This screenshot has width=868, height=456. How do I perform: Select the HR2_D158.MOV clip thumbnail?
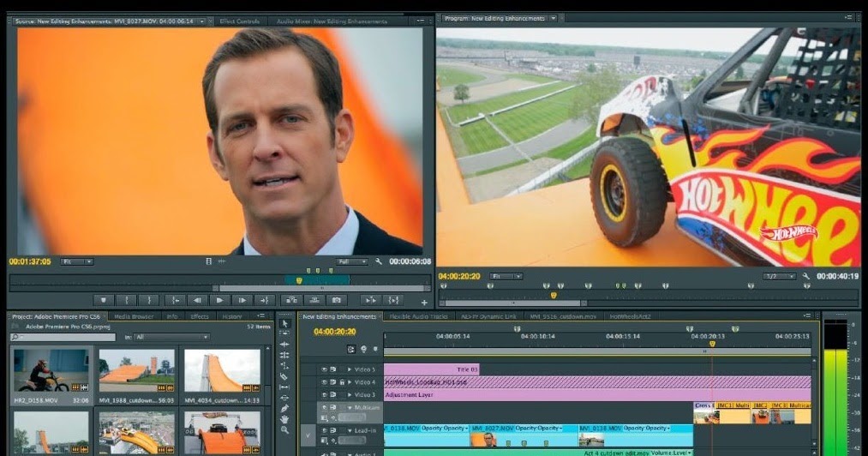click(x=51, y=370)
